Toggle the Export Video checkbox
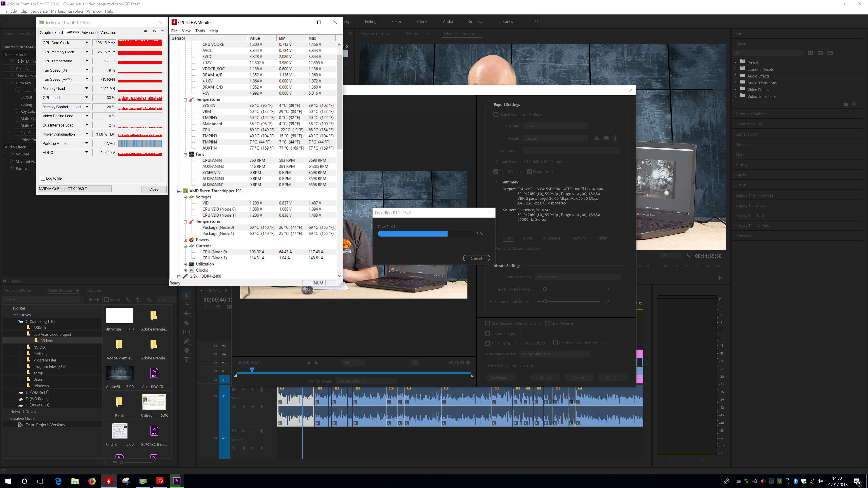 click(496, 172)
